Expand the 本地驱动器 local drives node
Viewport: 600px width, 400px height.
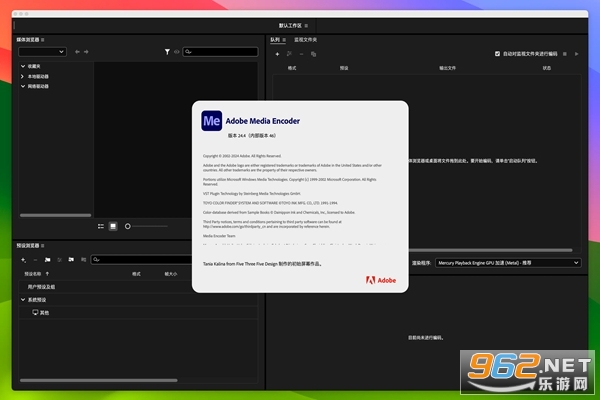pyautogui.click(x=23, y=77)
